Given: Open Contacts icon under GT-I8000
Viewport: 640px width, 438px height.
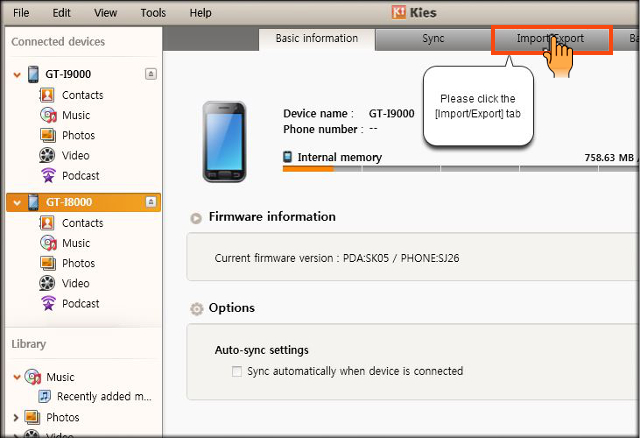Looking at the screenshot, I should click(x=47, y=223).
